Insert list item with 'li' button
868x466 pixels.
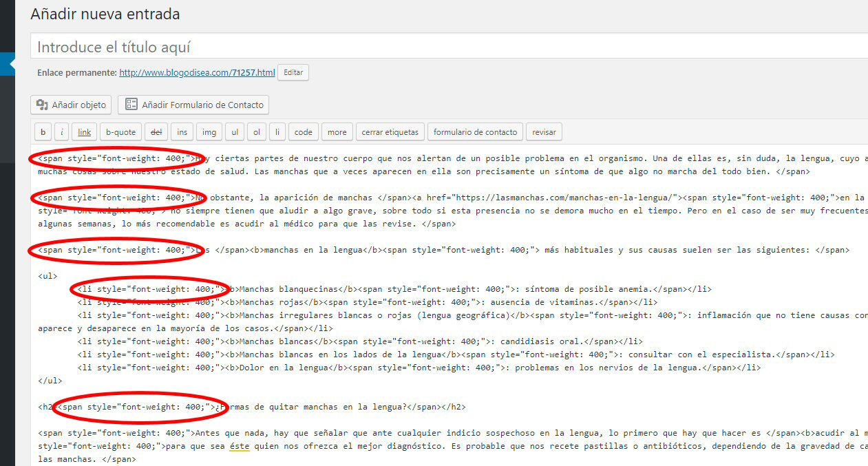click(x=277, y=132)
